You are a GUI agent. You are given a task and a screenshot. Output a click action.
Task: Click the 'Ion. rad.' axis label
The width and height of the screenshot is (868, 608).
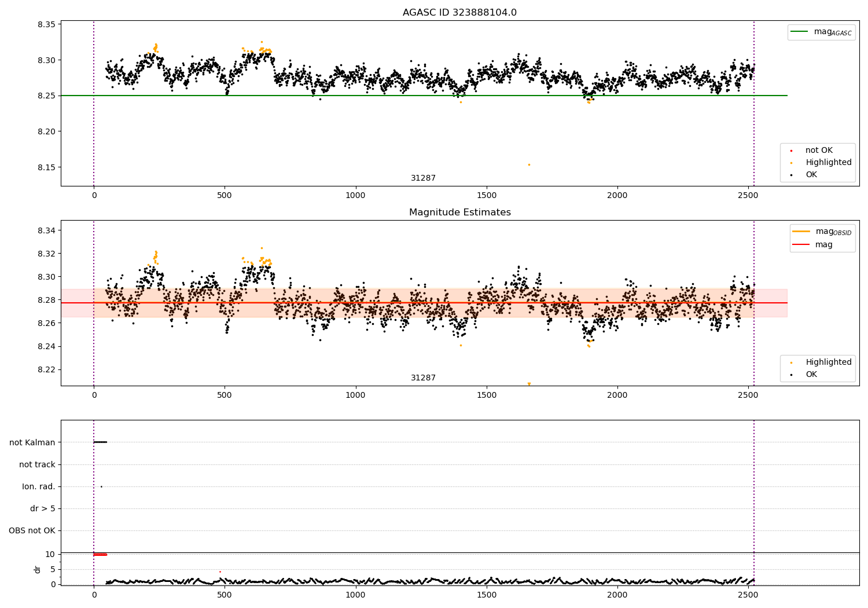pos(39,486)
